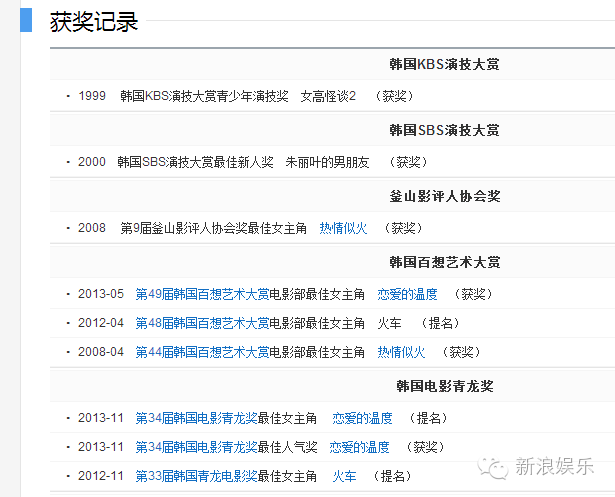Select 韩国SBS演技大赏最佳新人奖 text
The height and width of the screenshot is (497, 615).
click(x=195, y=162)
